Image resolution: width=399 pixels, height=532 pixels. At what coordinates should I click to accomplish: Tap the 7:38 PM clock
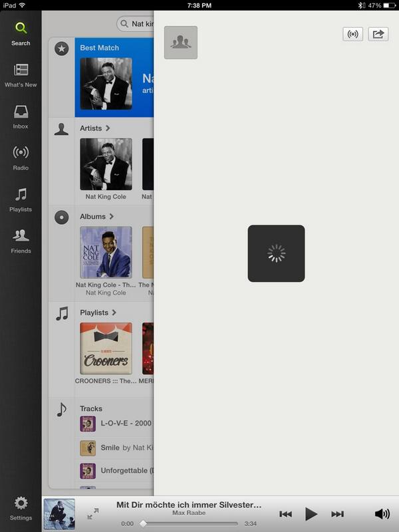tap(199, 5)
